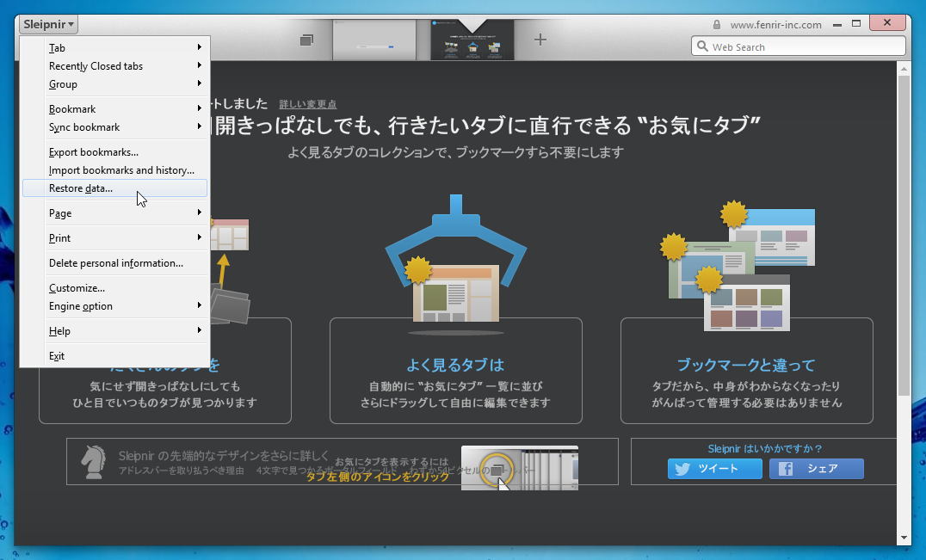
Task: Maximize the Sleipnir window
Action: [856, 23]
